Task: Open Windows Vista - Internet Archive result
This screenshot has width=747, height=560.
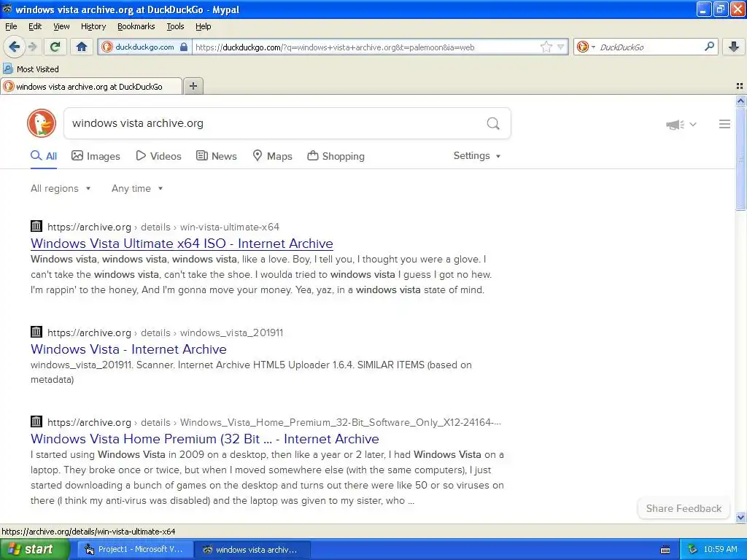Action: [128, 349]
